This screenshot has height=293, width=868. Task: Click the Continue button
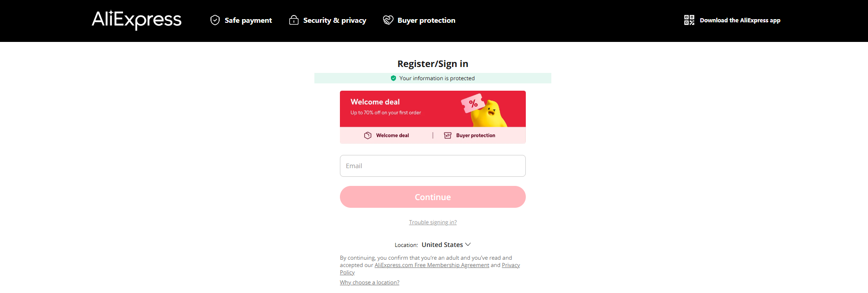[x=433, y=197]
